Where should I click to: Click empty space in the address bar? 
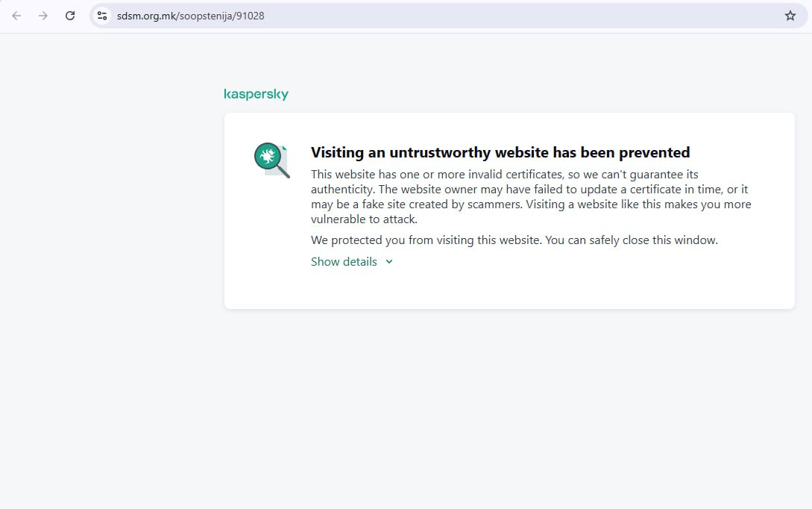tap(522, 16)
